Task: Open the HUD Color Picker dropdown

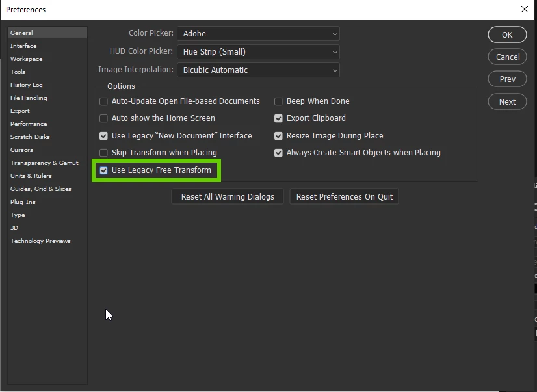Action: pos(258,52)
